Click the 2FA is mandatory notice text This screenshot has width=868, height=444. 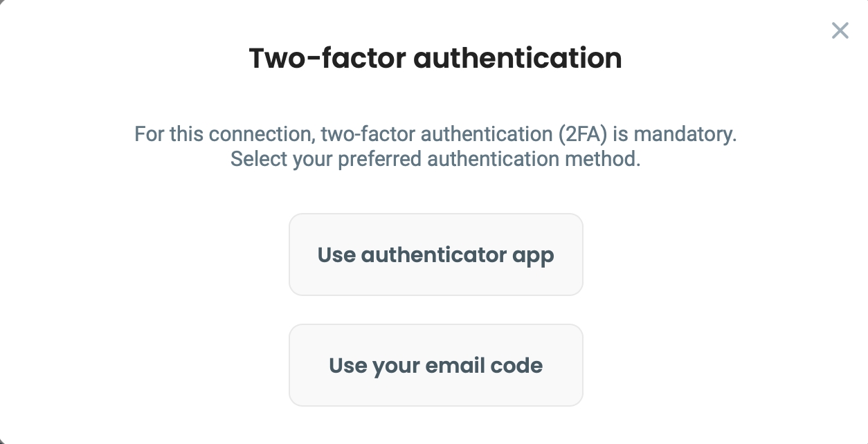[x=435, y=133]
